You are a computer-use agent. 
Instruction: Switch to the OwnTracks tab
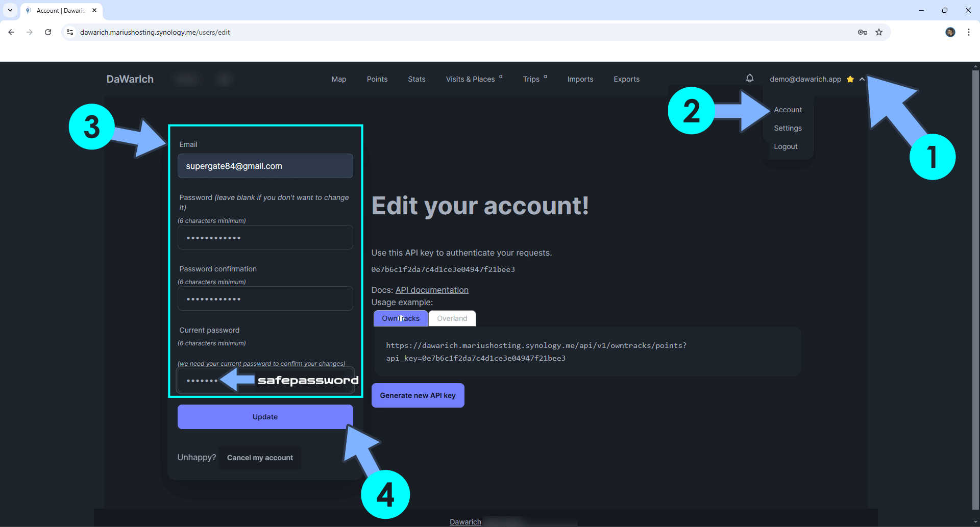[401, 318]
